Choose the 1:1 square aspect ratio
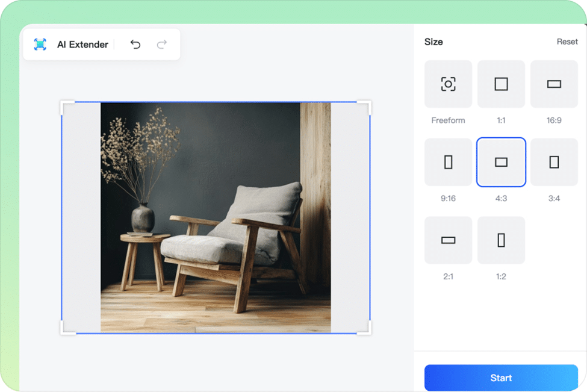The height and width of the screenshot is (392, 587). pyautogui.click(x=501, y=84)
